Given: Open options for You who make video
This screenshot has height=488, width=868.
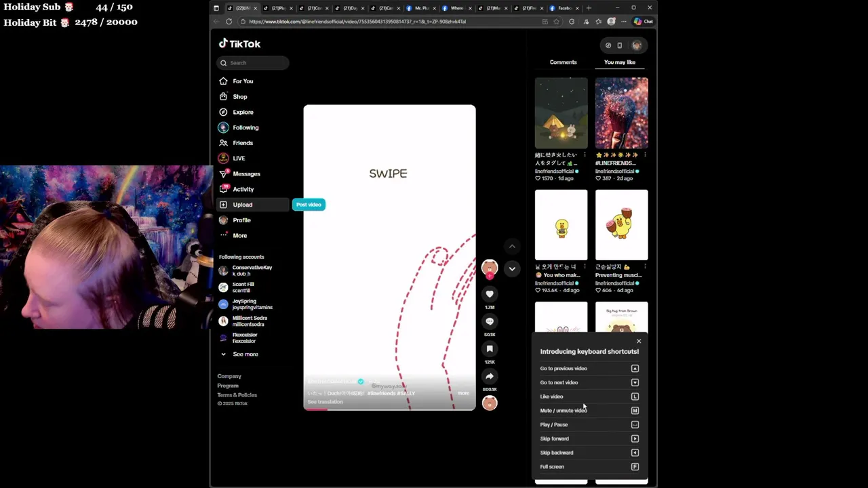Looking at the screenshot, I should tap(584, 267).
